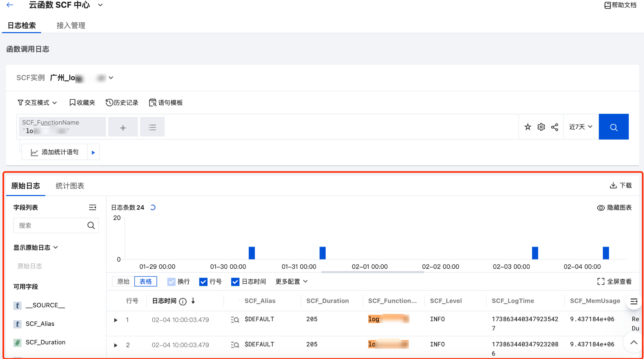The image size is (644, 359).
Task: Click the blue search query button
Action: coord(613,127)
